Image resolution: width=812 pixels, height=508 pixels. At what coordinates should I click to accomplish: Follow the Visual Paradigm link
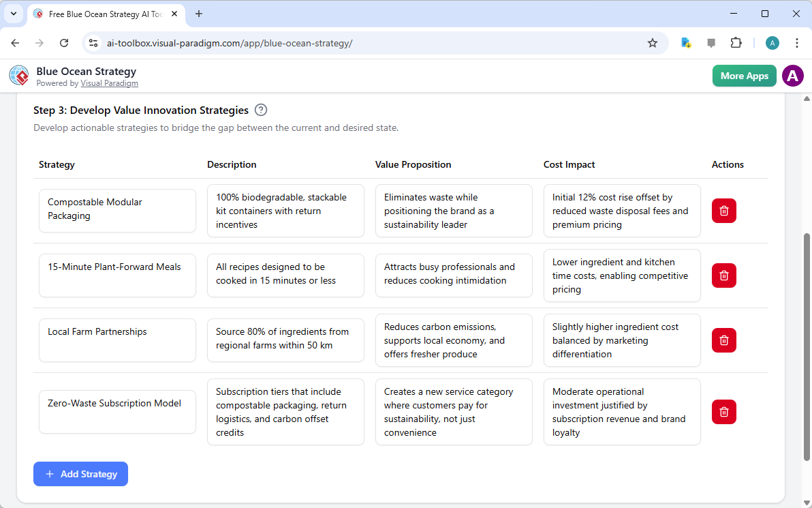pyautogui.click(x=109, y=83)
